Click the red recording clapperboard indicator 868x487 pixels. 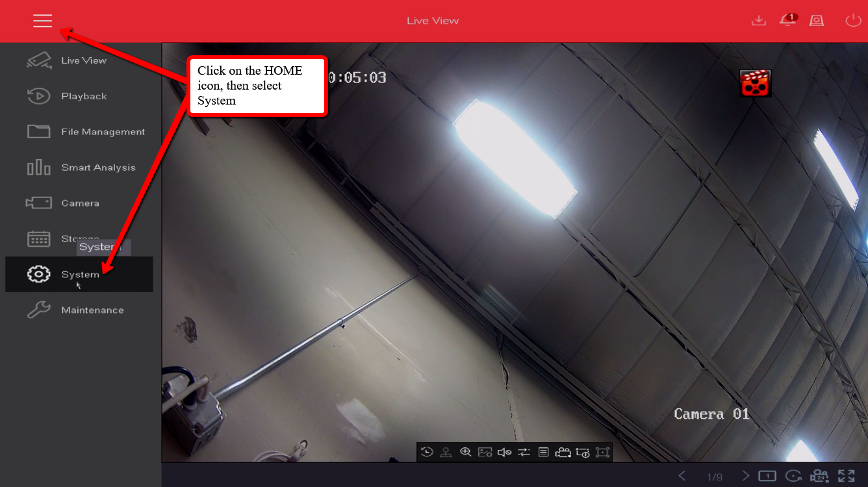(755, 84)
